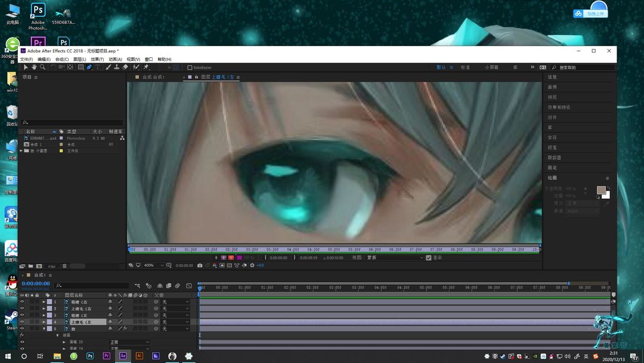Select the Selection arrow tool
This screenshot has height=363, width=644.
point(26,67)
